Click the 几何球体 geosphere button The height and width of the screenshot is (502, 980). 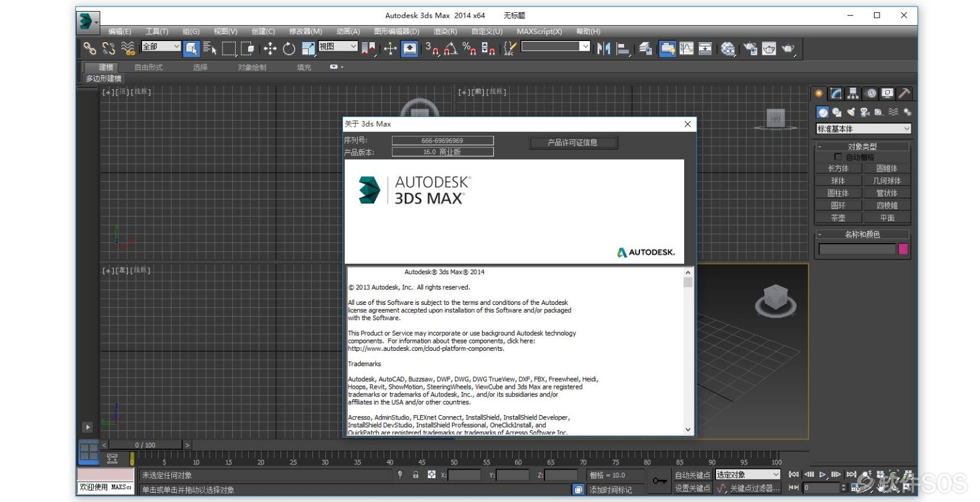pos(886,181)
